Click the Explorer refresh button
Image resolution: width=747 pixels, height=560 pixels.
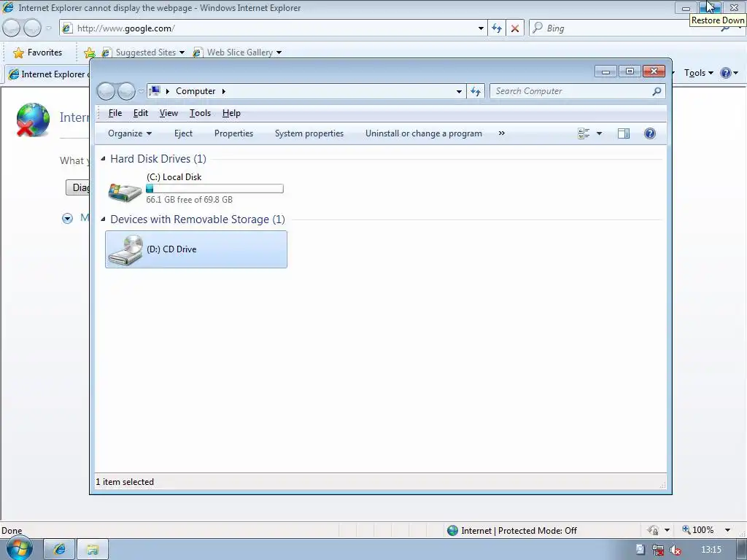pyautogui.click(x=476, y=91)
